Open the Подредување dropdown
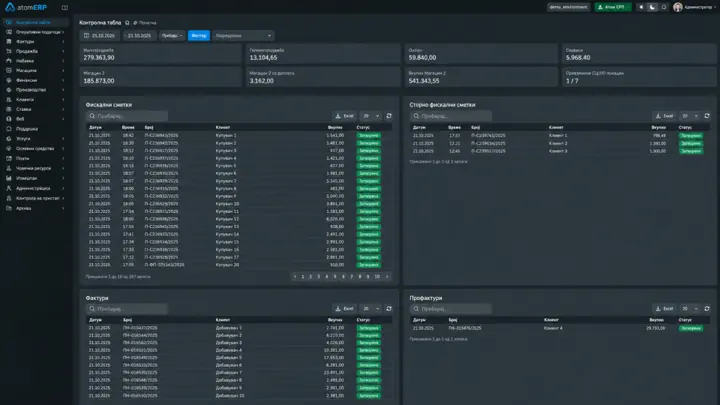Screen dimensions: 720x405 [x=243, y=36]
